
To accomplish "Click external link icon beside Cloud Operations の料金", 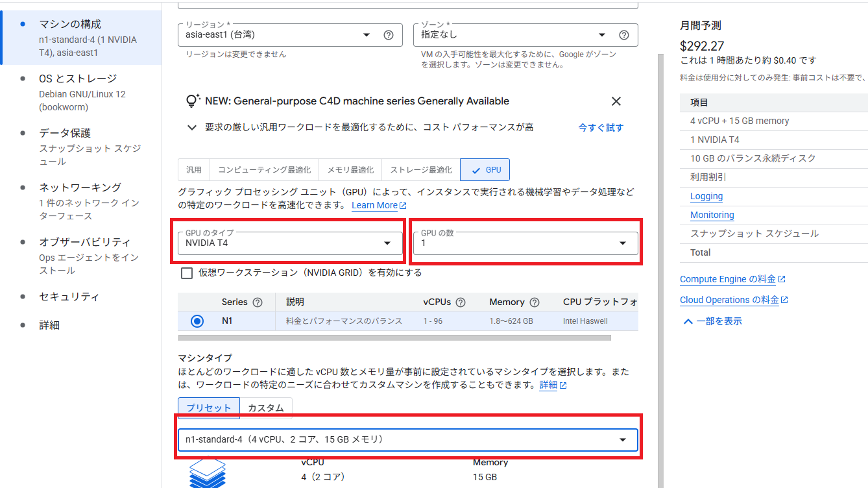I will point(784,300).
